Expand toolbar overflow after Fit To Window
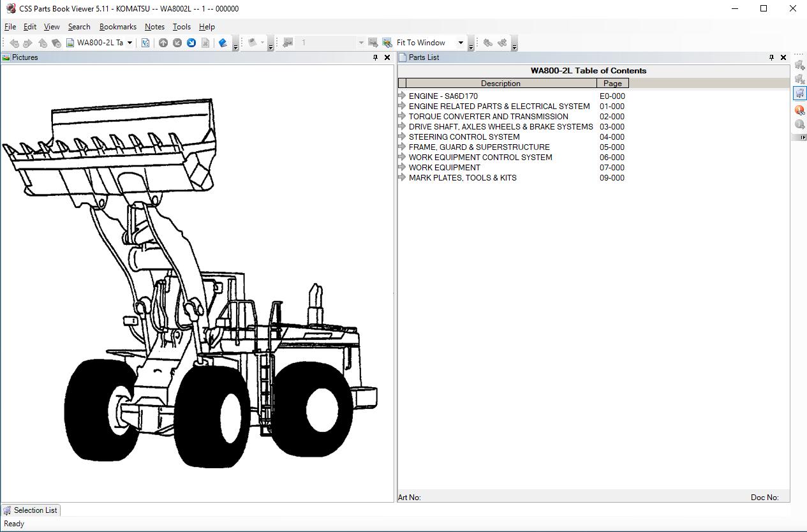Viewport: 807px width, 532px height. [x=471, y=43]
